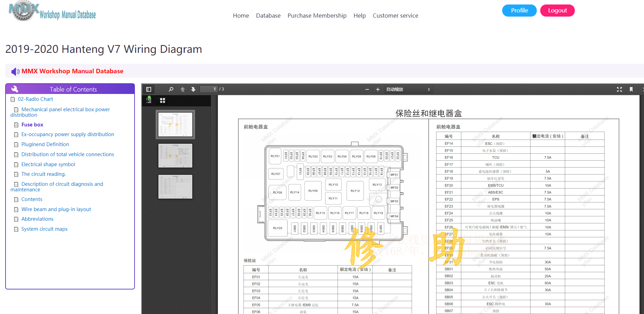
Task: Go to previous page arrow
Action: click(183, 89)
